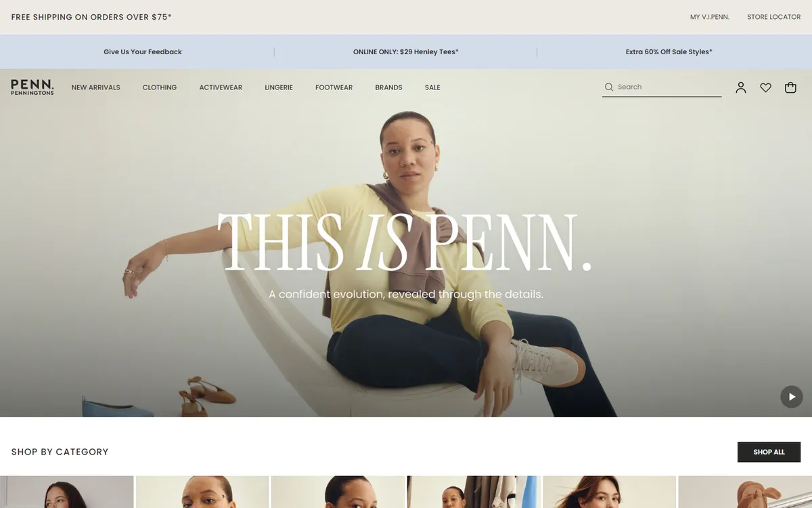Open the shopping bag icon
The width and height of the screenshot is (812, 508).
[x=790, y=87]
